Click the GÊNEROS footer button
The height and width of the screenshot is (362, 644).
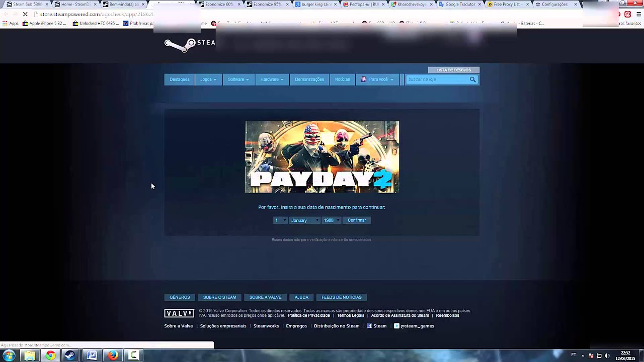coord(180,297)
